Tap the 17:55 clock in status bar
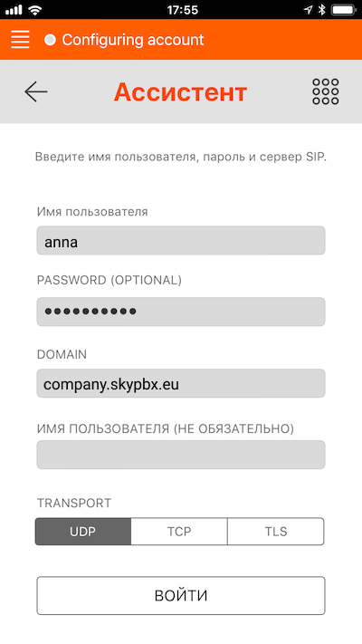Image resolution: width=362 pixels, height=644 pixels. click(183, 10)
